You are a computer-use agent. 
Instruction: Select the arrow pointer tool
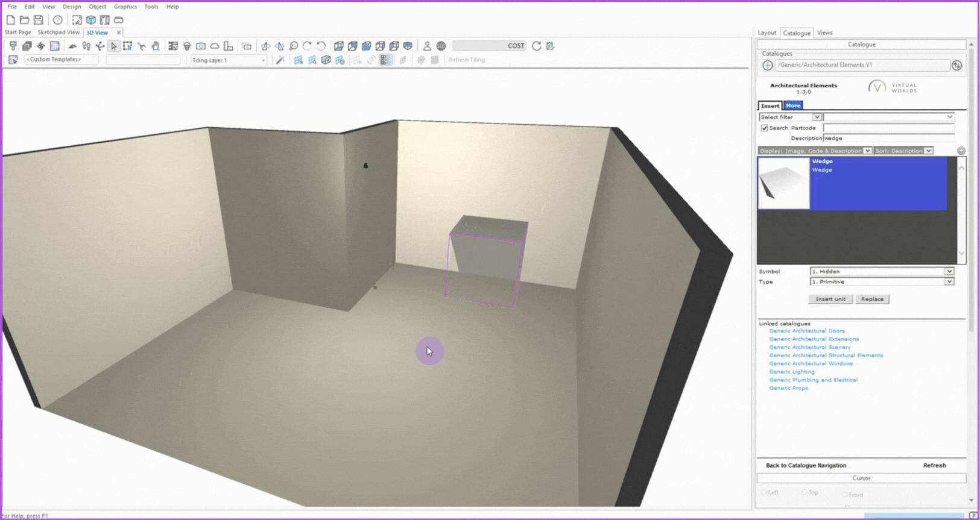coord(114,46)
